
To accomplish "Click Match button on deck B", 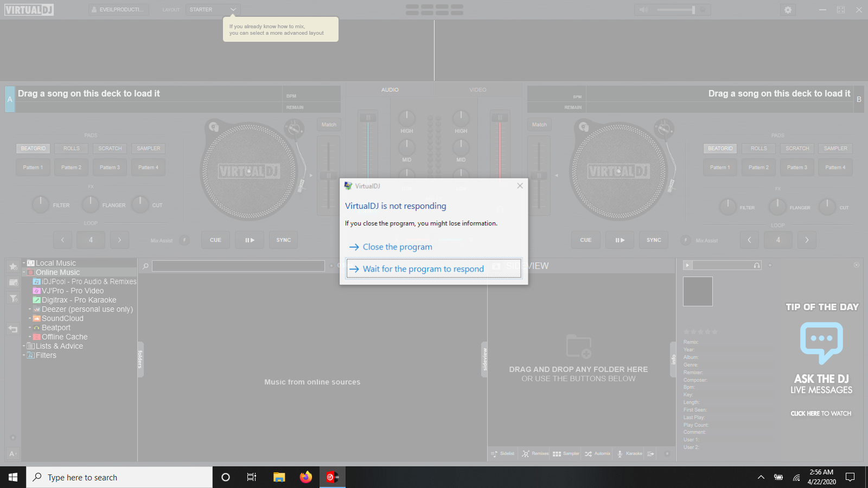I will [540, 125].
